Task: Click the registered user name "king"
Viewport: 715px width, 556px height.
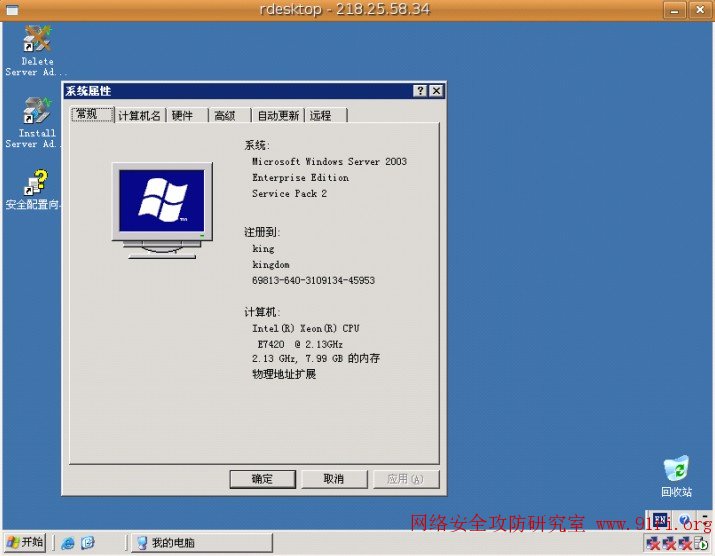Action: pyautogui.click(x=263, y=249)
